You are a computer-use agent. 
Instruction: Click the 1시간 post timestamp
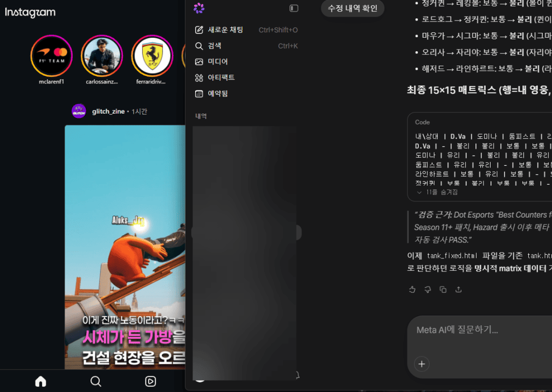click(x=140, y=111)
